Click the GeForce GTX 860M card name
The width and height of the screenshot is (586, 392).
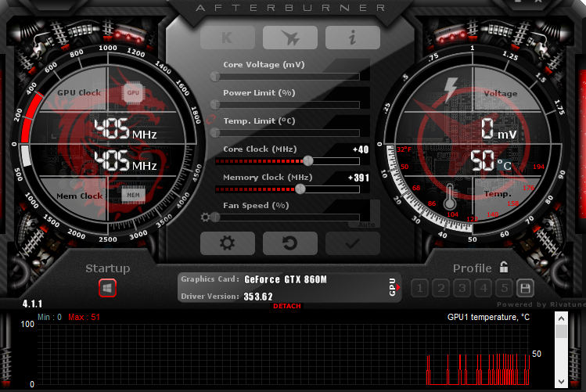286,279
